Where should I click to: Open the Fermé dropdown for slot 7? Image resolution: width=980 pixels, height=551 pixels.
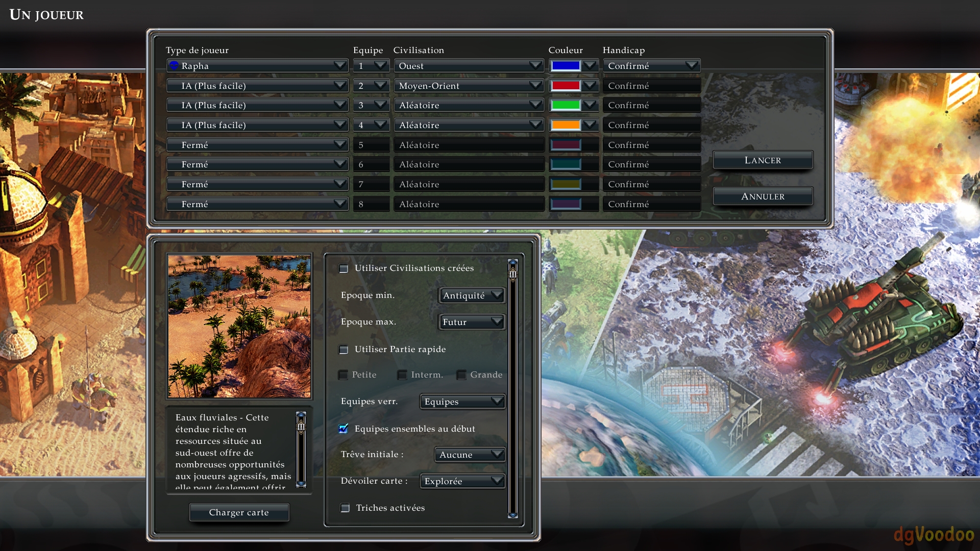coord(258,184)
